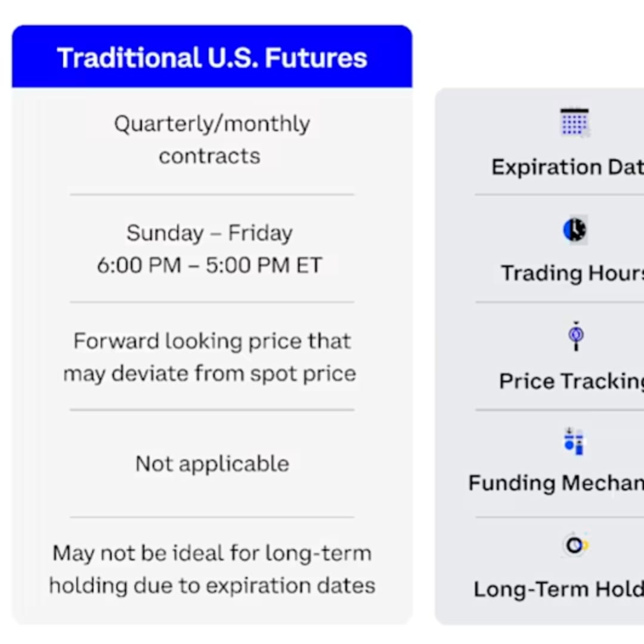Select the Long-Term Holding label
The width and height of the screenshot is (644, 644).
pyautogui.click(x=559, y=589)
